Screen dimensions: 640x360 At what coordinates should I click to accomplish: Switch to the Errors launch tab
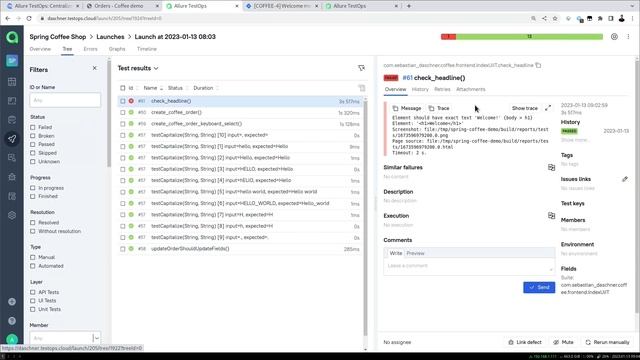[x=90, y=49]
